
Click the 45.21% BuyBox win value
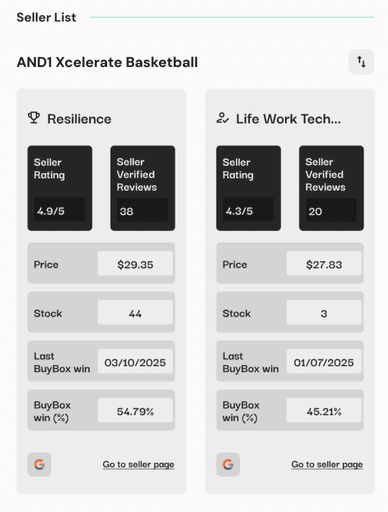(324, 410)
